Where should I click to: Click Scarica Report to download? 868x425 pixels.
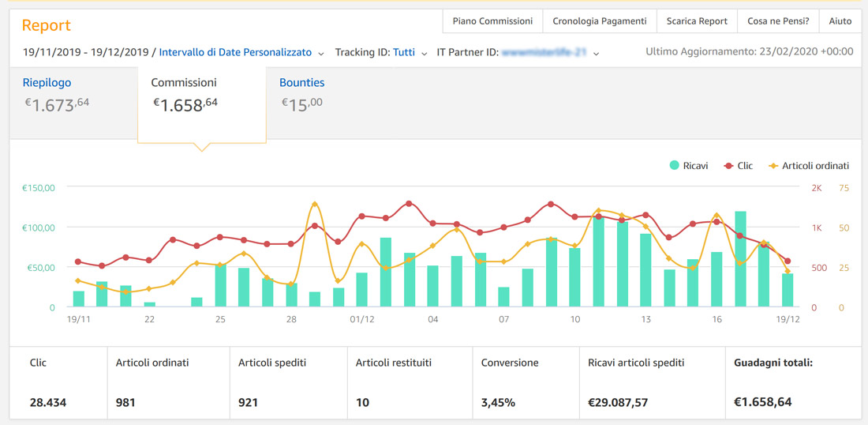(697, 21)
